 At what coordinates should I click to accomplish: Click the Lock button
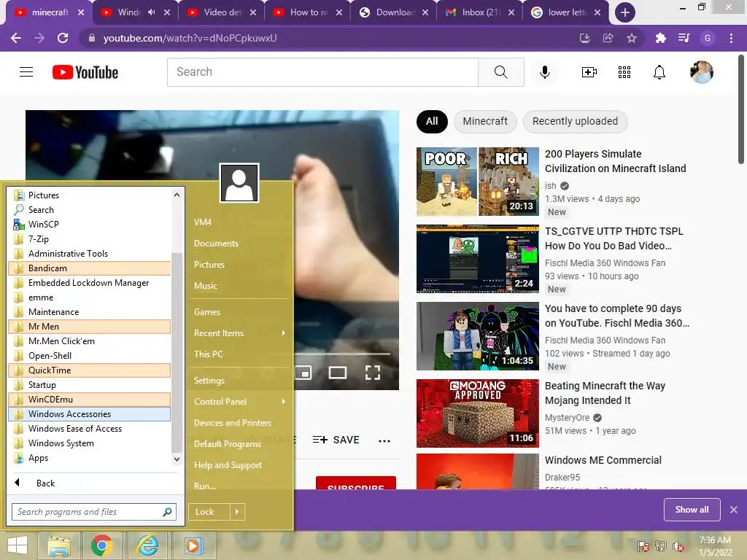point(209,512)
